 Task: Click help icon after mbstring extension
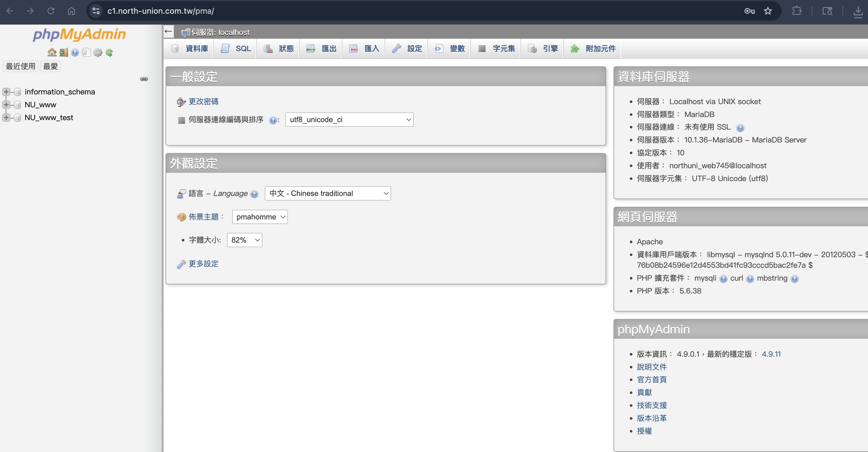pyautogui.click(x=794, y=279)
